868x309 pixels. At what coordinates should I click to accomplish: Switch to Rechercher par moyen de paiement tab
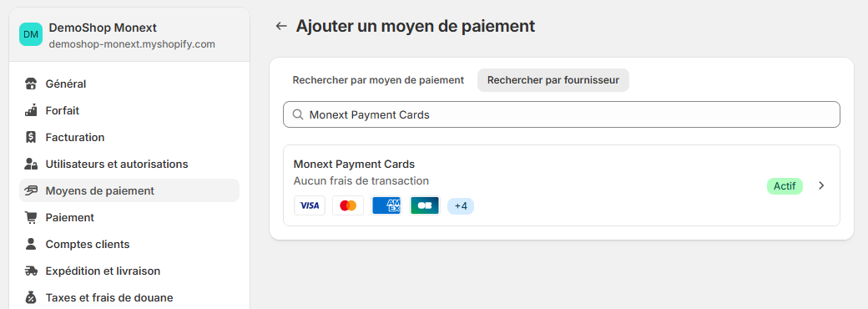coord(378,80)
